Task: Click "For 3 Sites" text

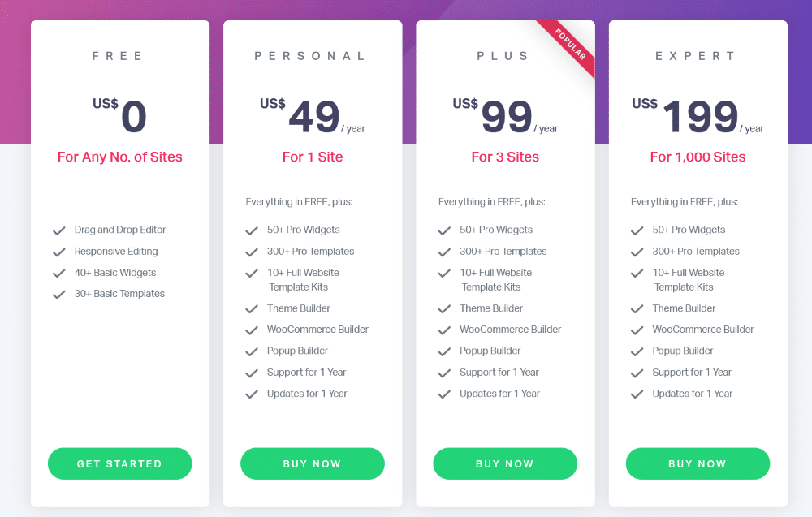Action: click(505, 157)
